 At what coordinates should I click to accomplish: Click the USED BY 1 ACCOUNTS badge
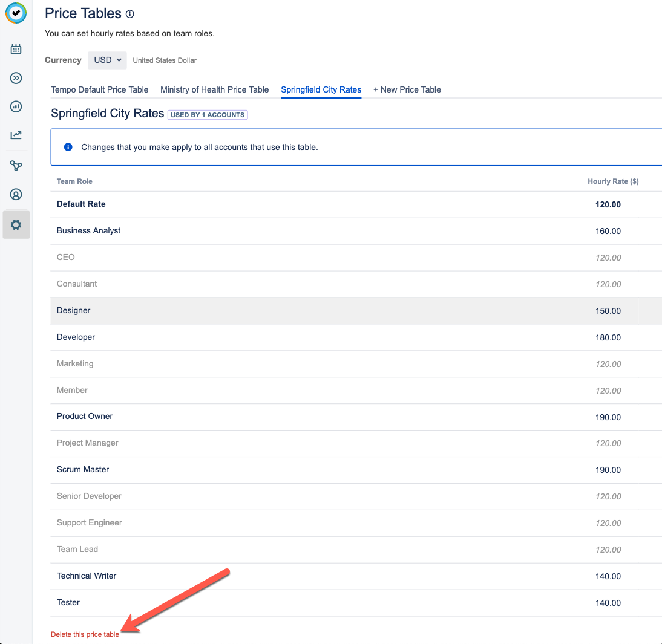pyautogui.click(x=208, y=115)
